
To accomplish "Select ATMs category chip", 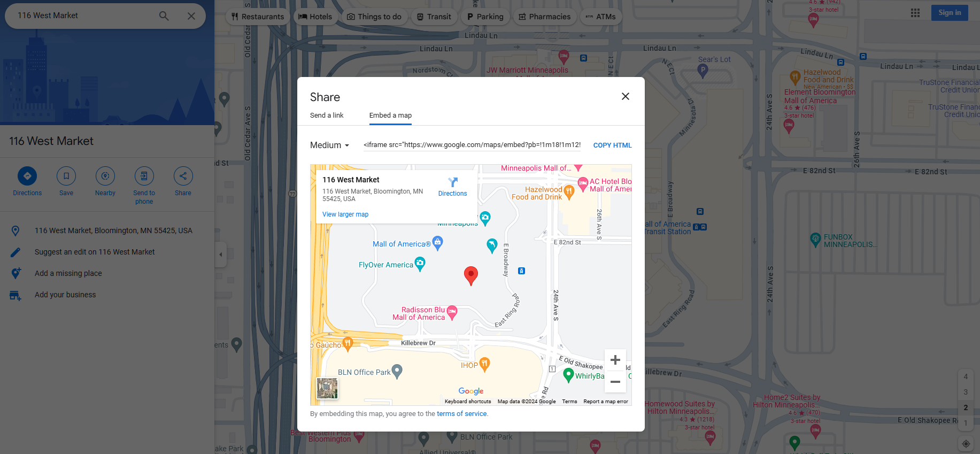I will point(601,17).
